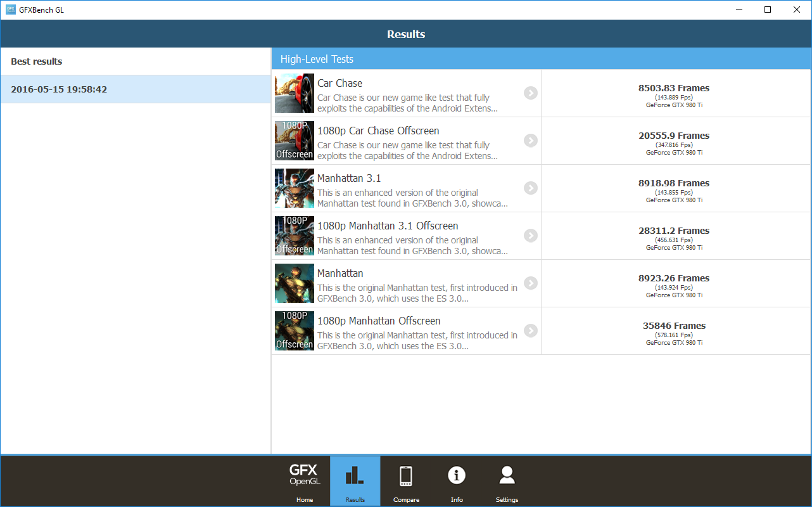Click the 35846 Frames result
The image size is (812, 507).
point(674,326)
